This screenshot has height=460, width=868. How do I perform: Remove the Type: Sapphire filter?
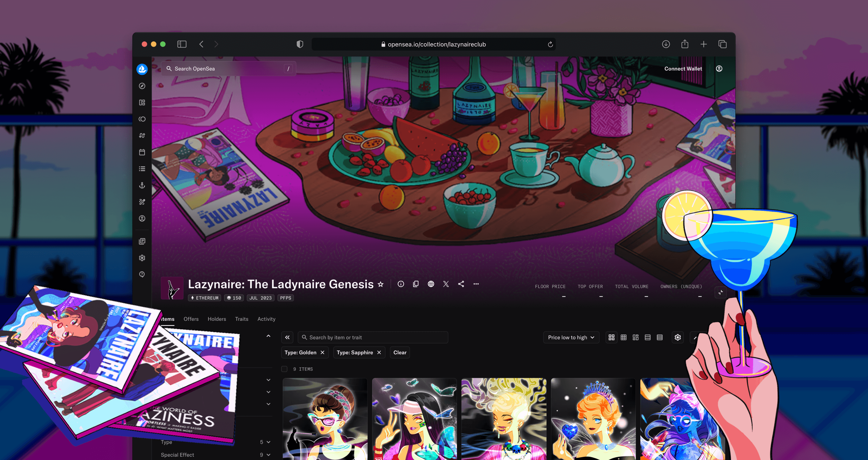click(379, 352)
